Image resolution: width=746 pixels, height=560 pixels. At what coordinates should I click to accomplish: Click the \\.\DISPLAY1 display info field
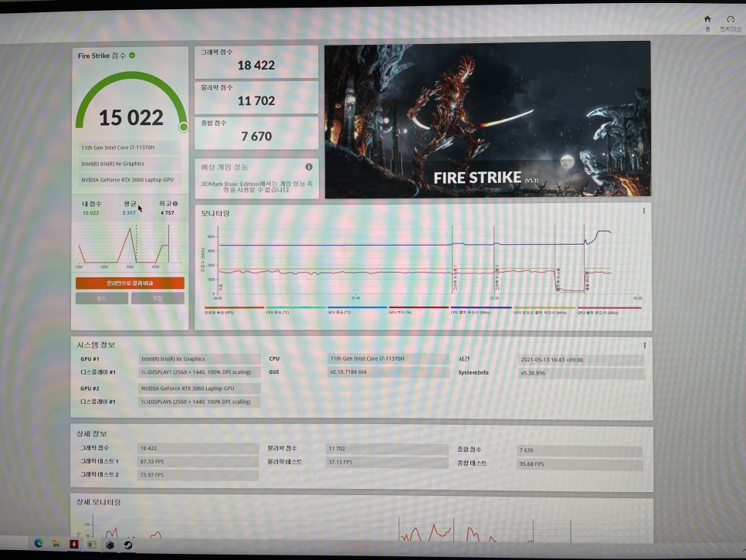pyautogui.click(x=199, y=372)
